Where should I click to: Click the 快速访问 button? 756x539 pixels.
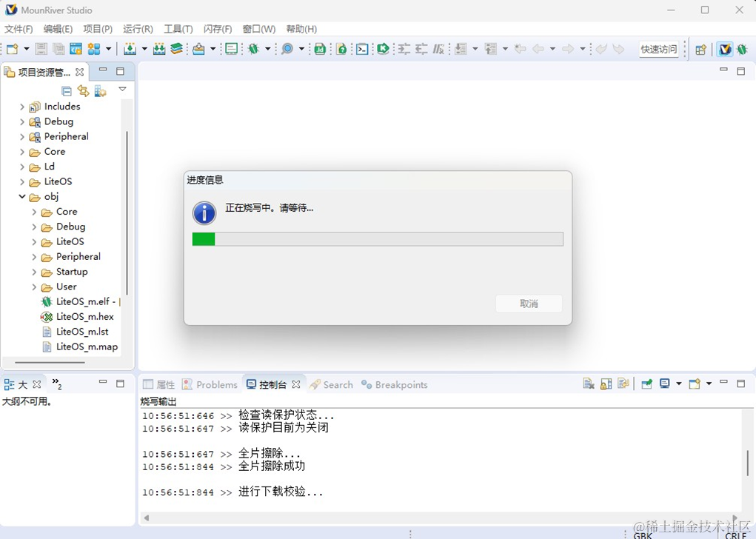coord(659,49)
